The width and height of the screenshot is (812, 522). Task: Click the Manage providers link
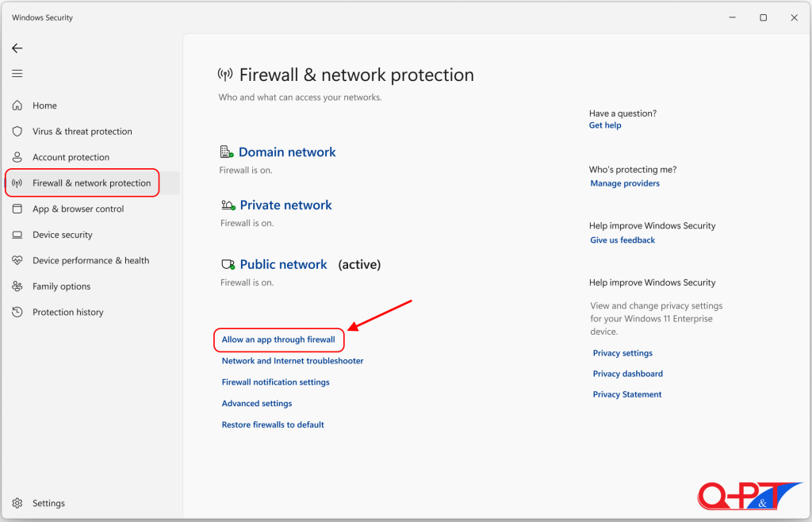(x=625, y=183)
